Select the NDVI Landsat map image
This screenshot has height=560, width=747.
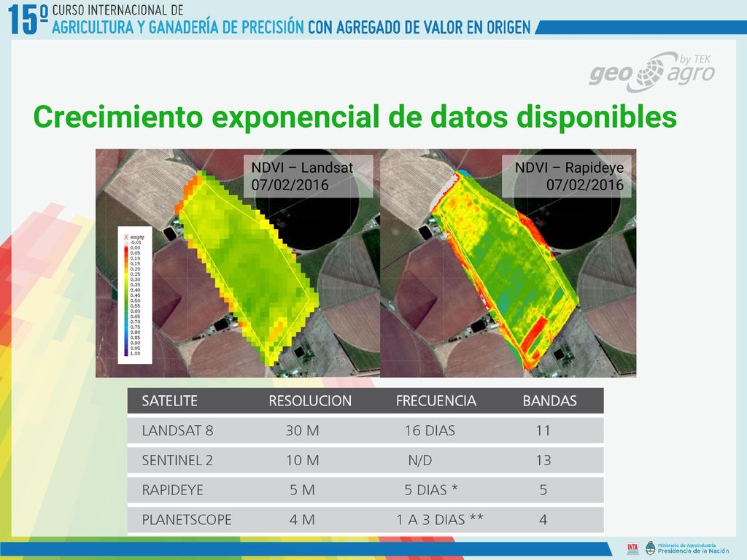click(x=238, y=262)
